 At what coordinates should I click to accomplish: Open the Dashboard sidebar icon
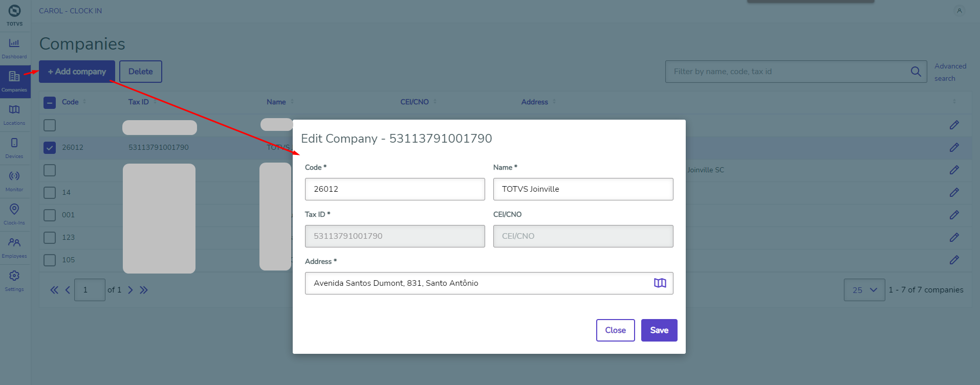tap(14, 48)
